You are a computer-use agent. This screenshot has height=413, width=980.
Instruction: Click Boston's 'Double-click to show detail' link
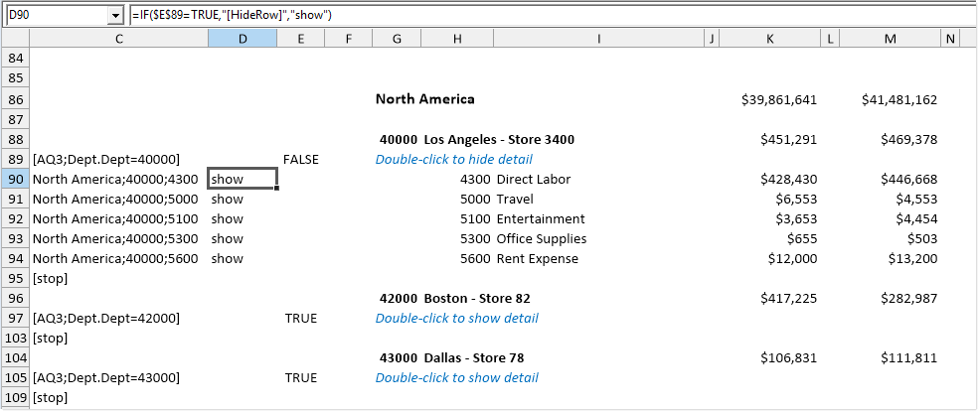pos(456,319)
